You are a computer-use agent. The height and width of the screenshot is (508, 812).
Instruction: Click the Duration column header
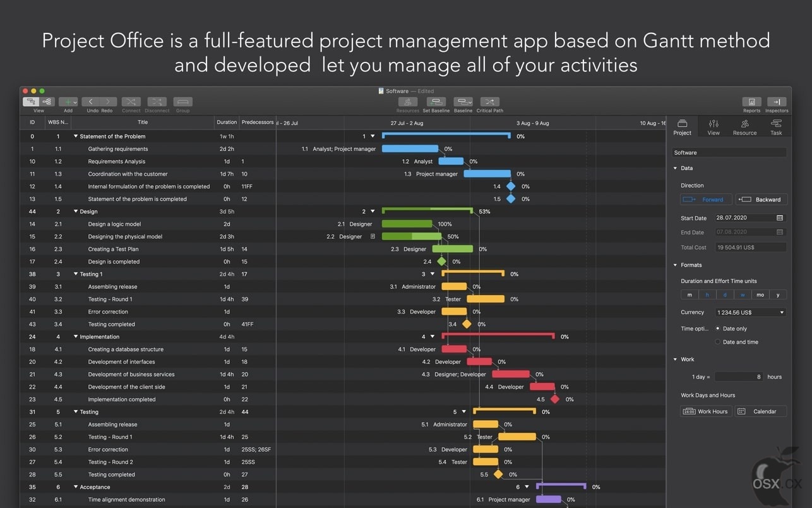click(x=227, y=123)
